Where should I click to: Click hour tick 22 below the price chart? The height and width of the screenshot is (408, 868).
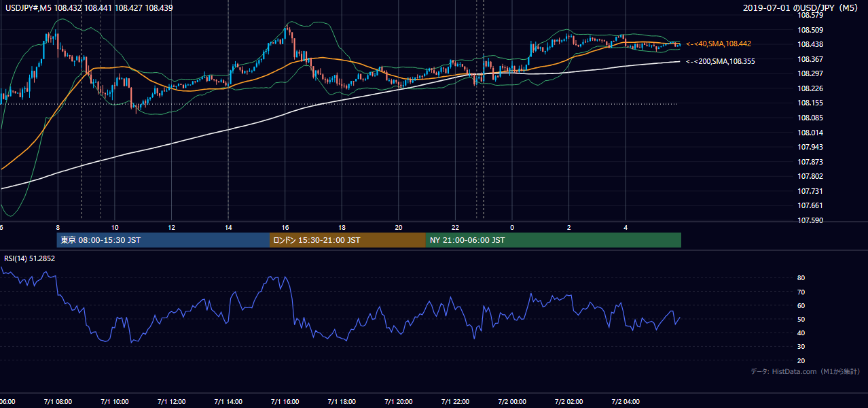(455, 228)
